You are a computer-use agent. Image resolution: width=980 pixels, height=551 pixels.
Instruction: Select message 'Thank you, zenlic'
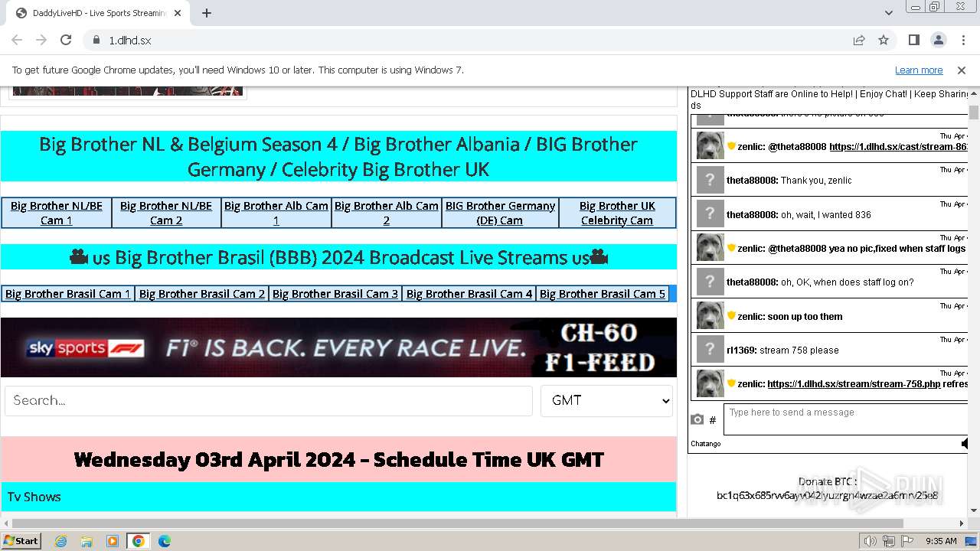coord(816,181)
